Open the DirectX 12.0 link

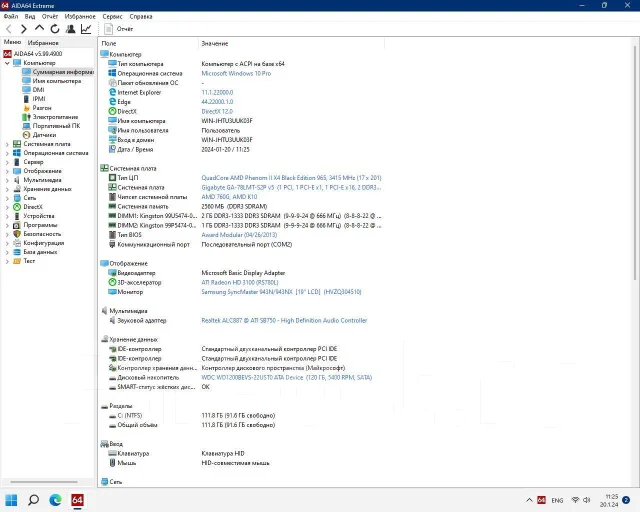pyautogui.click(x=217, y=111)
